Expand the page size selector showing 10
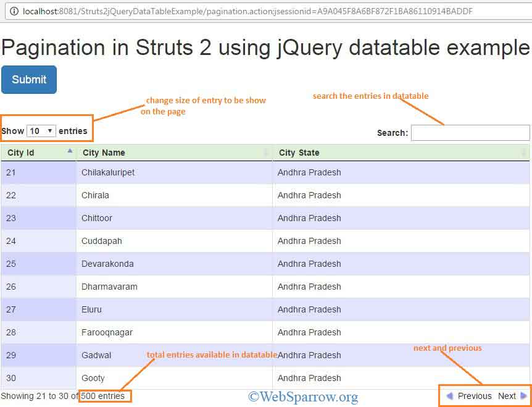This screenshot has height=407, width=532. click(40, 130)
